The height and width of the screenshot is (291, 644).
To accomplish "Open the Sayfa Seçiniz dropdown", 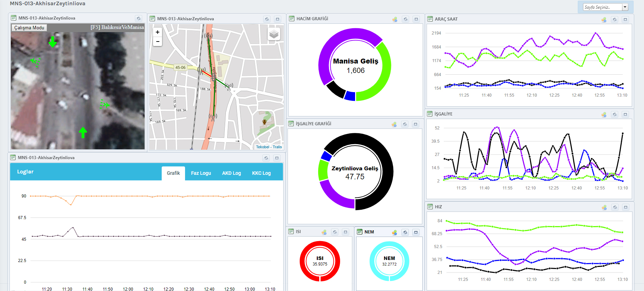I will (602, 7).
